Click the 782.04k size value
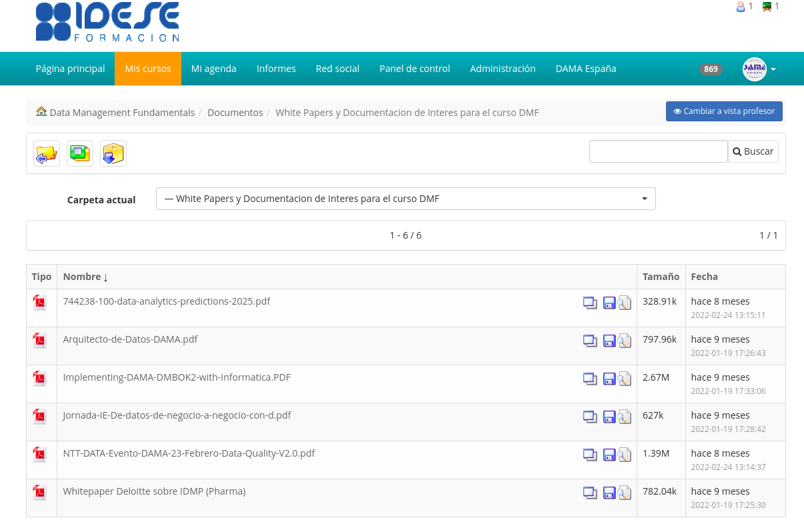 [x=659, y=491]
